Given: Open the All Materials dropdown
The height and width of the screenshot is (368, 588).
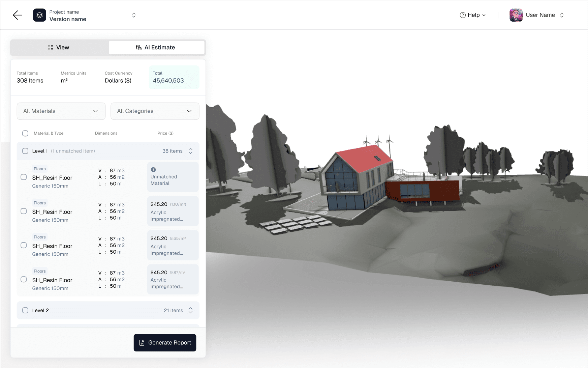Looking at the screenshot, I should coord(61,111).
